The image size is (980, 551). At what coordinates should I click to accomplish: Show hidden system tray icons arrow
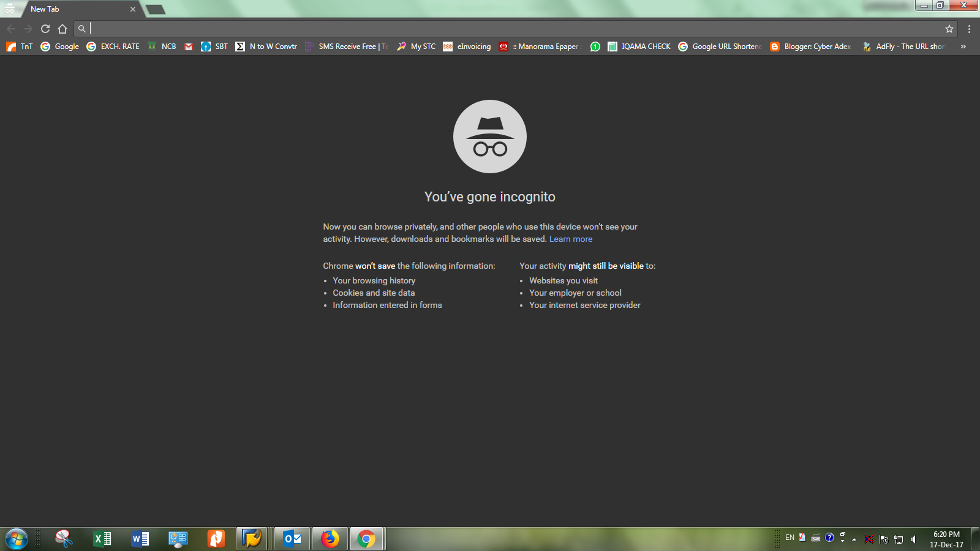[x=854, y=539]
